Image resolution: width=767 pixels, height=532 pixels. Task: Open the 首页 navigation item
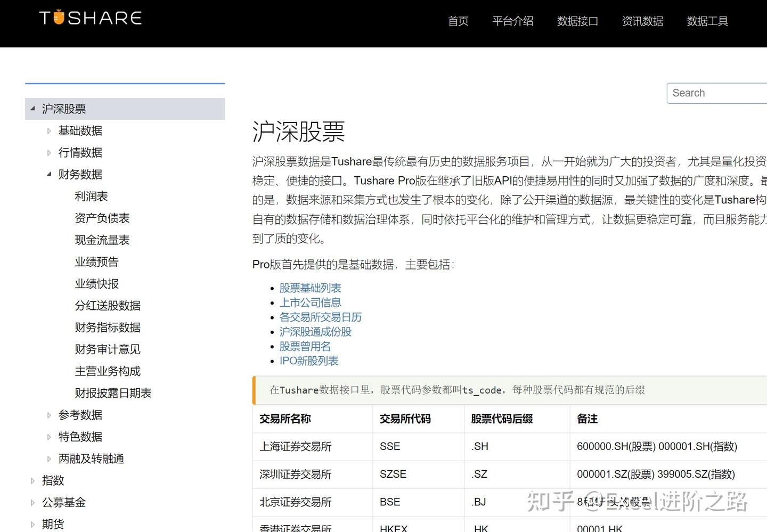coord(458,21)
